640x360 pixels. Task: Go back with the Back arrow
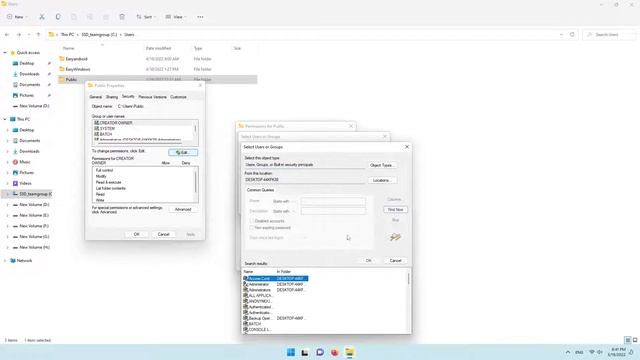(7, 35)
